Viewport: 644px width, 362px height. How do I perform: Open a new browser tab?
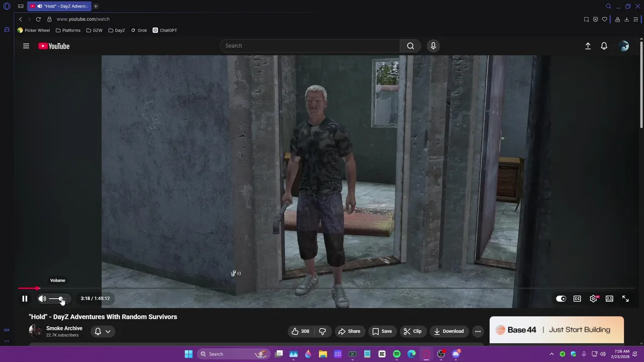click(x=96, y=6)
